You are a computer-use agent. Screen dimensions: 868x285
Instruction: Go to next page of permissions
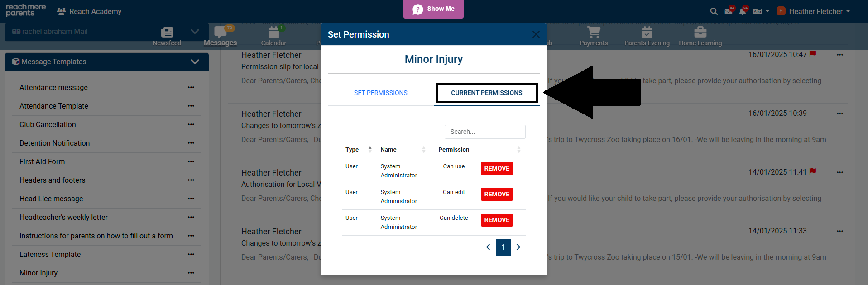(x=518, y=247)
